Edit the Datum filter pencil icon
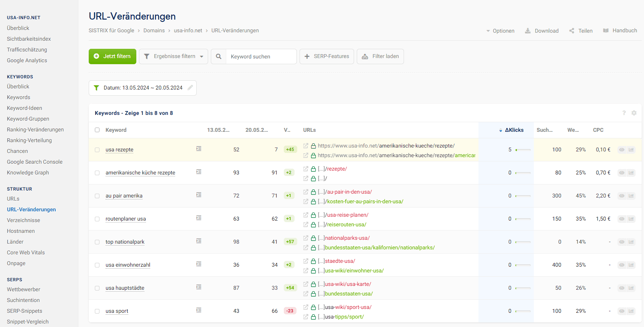Screen dimensions: 644x327 (x=190, y=88)
